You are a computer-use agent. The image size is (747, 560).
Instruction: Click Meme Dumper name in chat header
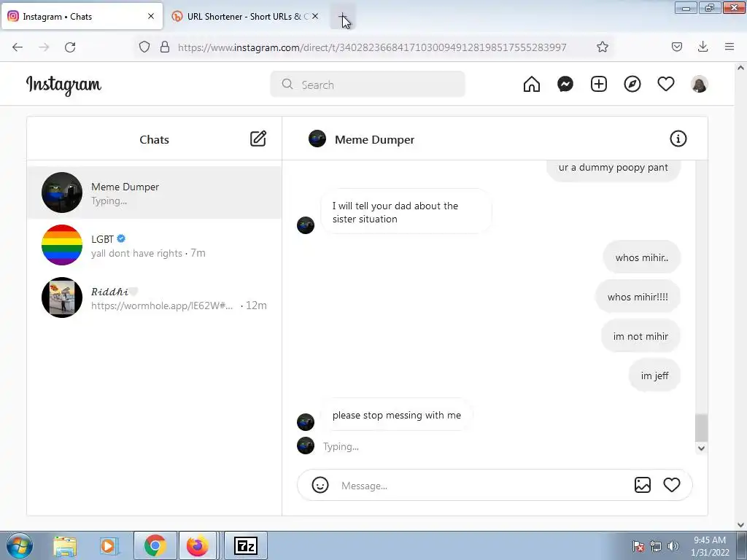coord(374,139)
